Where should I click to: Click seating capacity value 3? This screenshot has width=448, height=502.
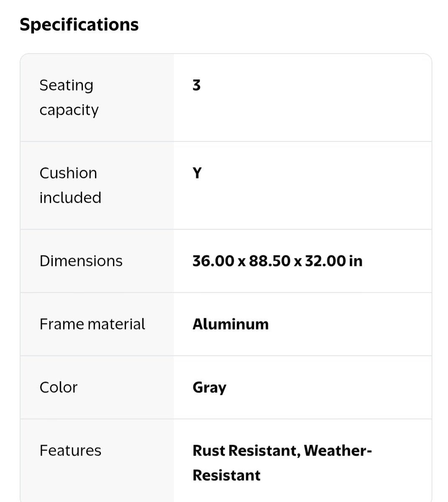click(197, 85)
